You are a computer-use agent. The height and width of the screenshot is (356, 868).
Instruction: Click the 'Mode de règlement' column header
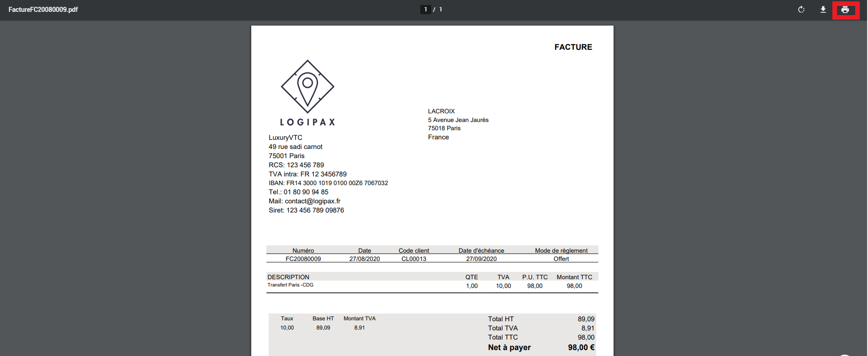561,250
